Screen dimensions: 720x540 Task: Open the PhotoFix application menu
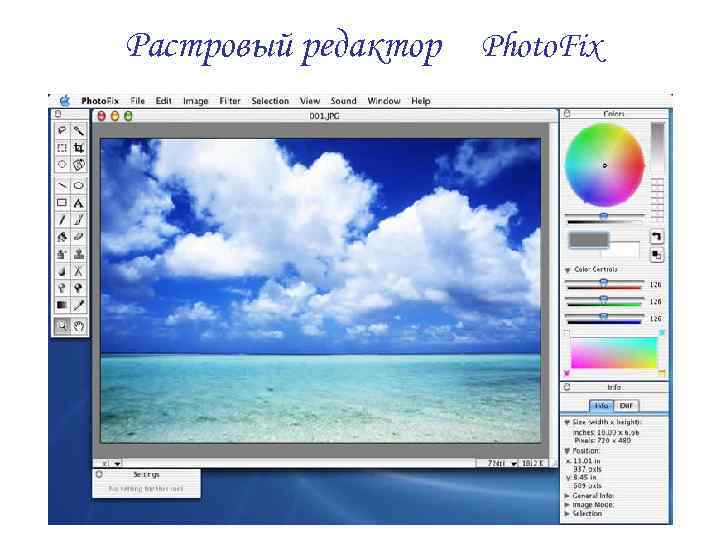click(100, 101)
